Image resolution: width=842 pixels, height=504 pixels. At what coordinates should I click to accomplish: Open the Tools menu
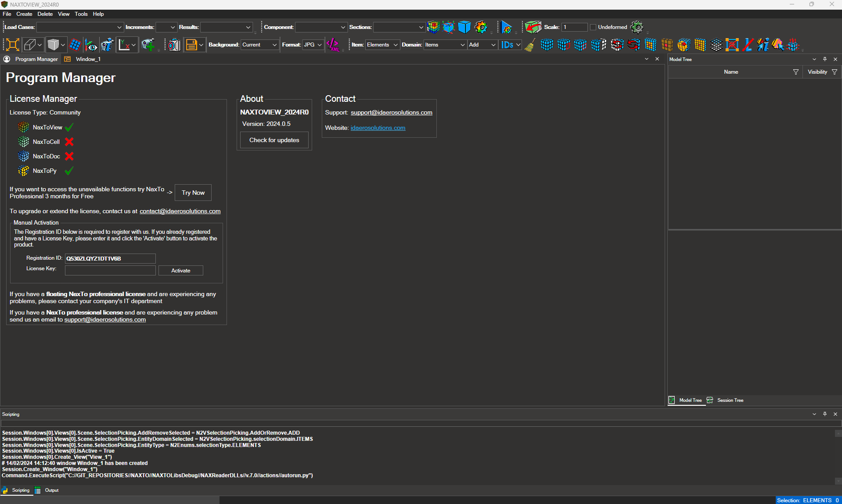pyautogui.click(x=81, y=14)
